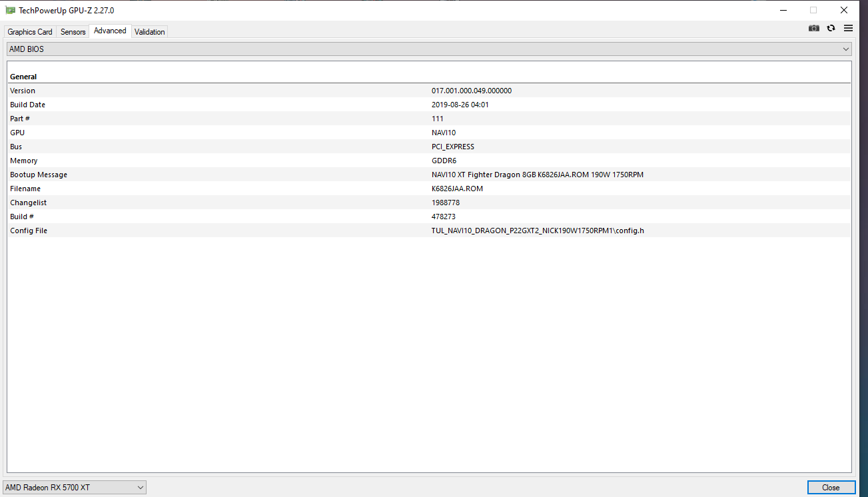Click the Memory value GDDR6
868x497 pixels.
(444, 161)
